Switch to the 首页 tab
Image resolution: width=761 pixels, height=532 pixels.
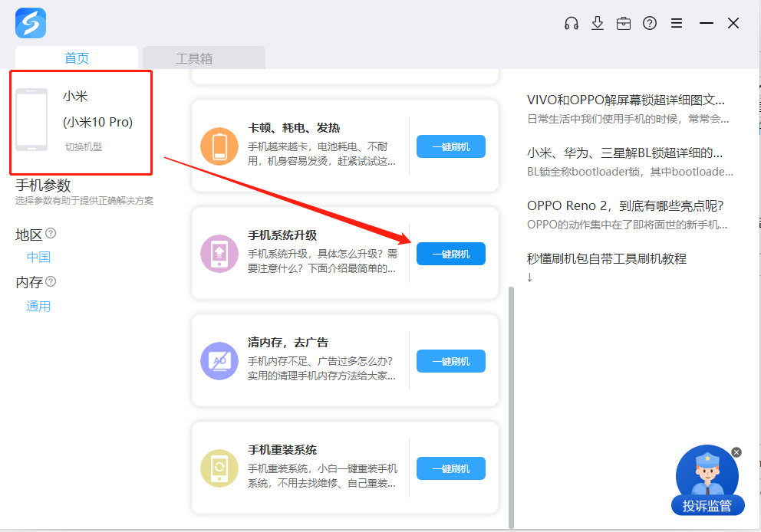coord(77,57)
